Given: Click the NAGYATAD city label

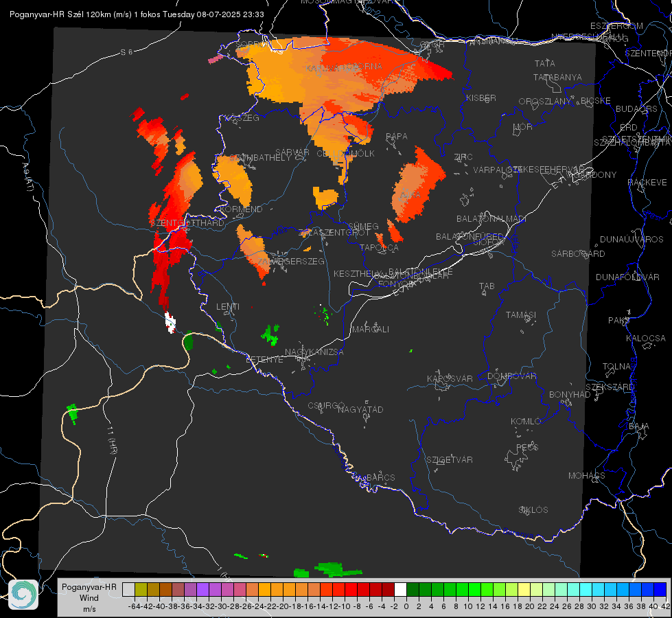Looking at the screenshot, I should pos(360,409).
